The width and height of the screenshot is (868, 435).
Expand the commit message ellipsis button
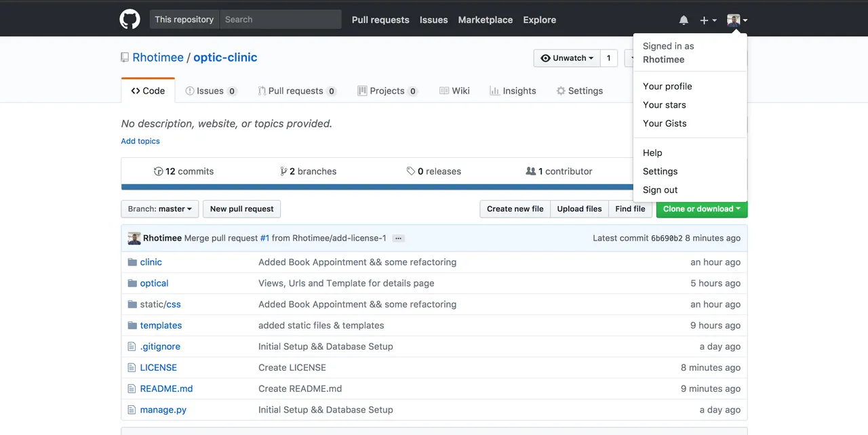[x=399, y=239]
